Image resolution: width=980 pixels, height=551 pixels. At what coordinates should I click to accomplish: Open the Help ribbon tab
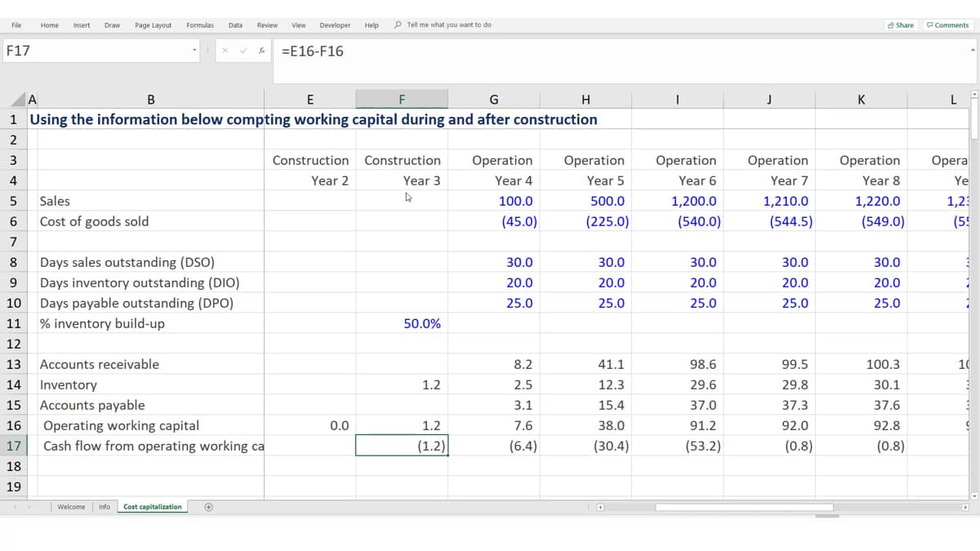click(372, 25)
